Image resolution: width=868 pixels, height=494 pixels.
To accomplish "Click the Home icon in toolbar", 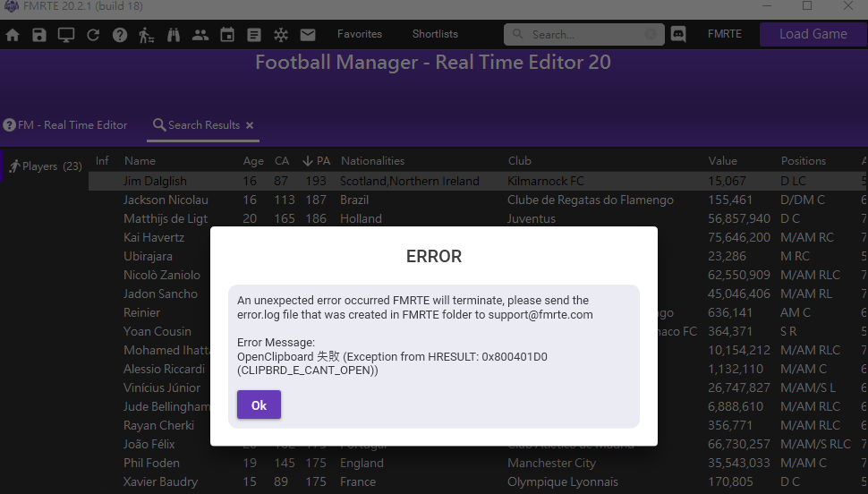I will 13,36.
